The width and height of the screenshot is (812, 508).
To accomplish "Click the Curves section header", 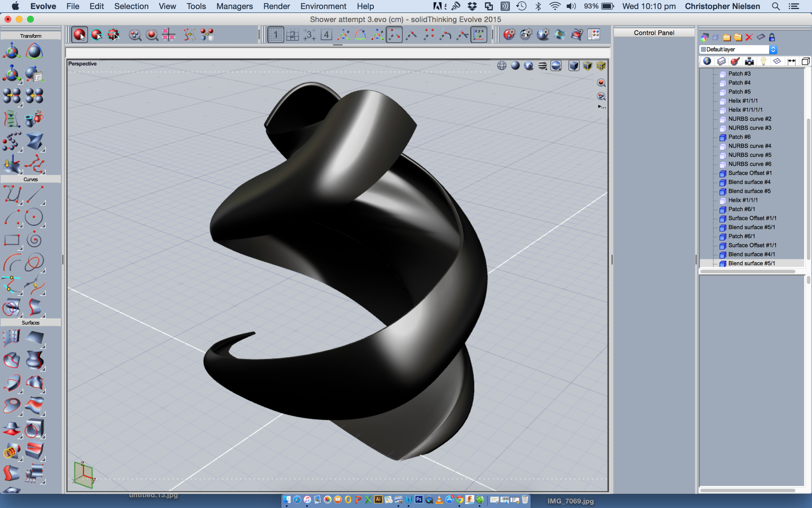I will (x=31, y=179).
